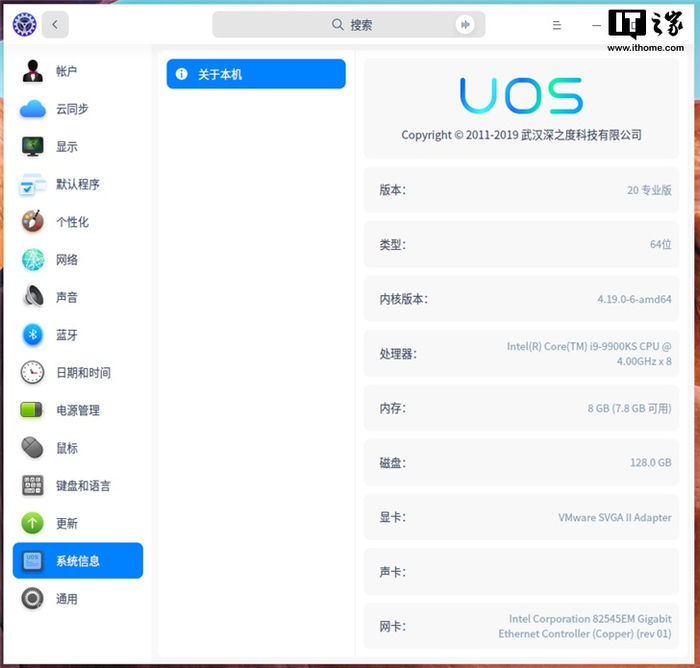
Task: Select the 日期和时间 label in sidebar
Action: (x=83, y=372)
